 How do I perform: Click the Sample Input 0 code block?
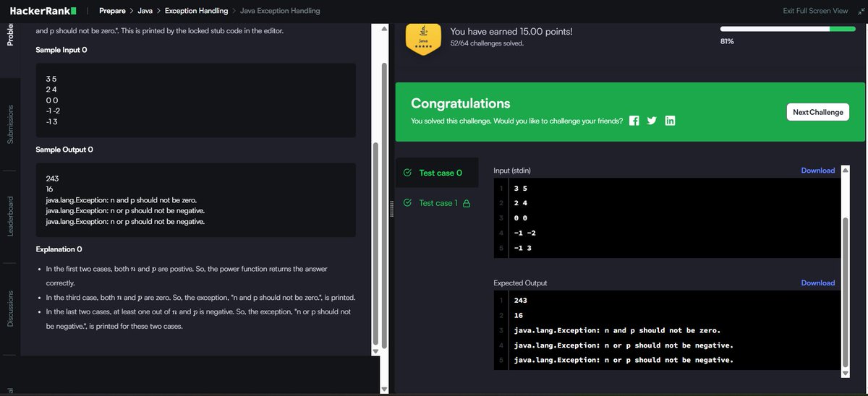coord(195,100)
